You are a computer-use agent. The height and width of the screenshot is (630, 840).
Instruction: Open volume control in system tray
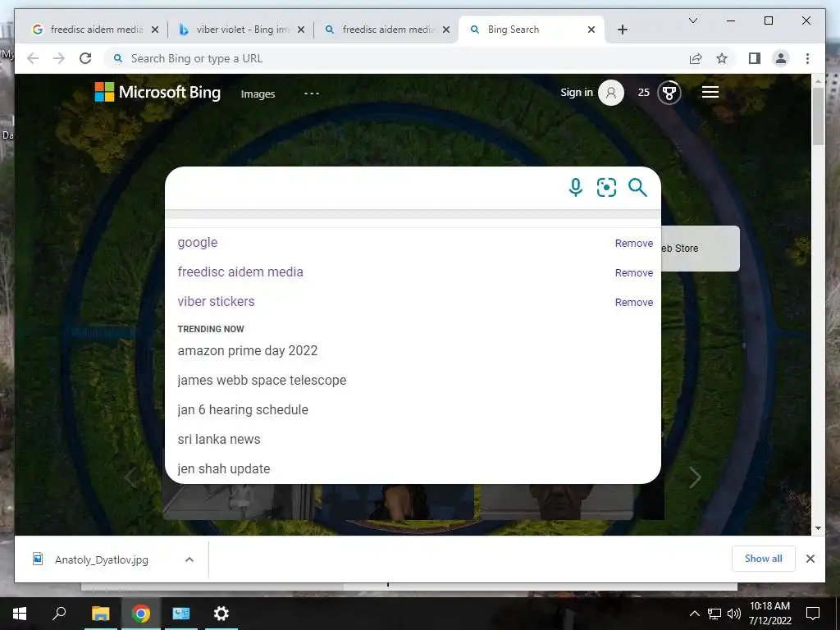734,614
